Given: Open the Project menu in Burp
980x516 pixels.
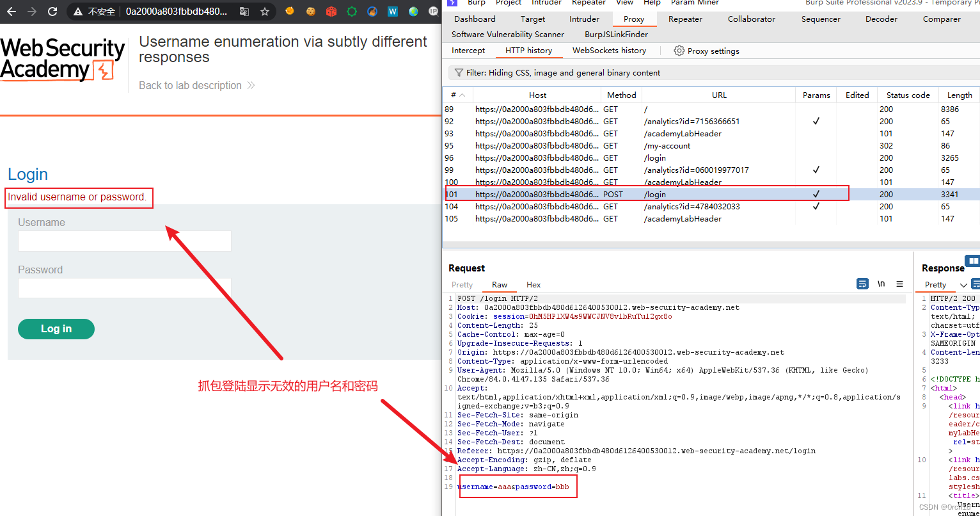Looking at the screenshot, I should coord(509,3).
